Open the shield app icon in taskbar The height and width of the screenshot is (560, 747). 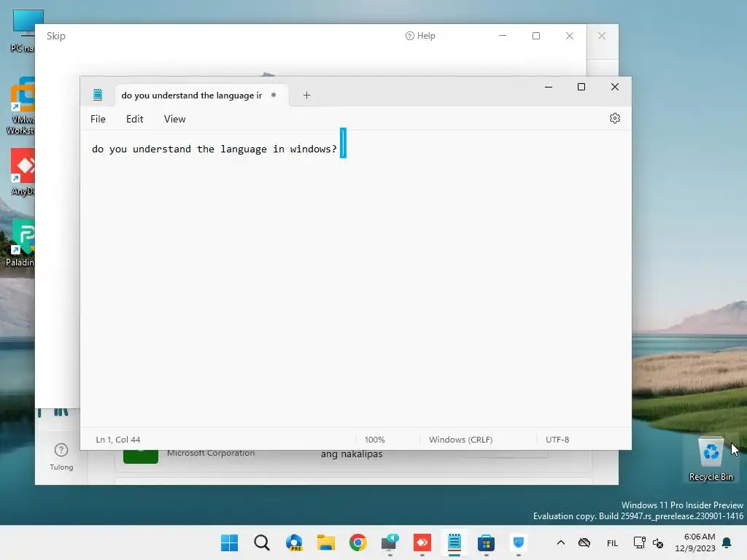click(x=519, y=542)
